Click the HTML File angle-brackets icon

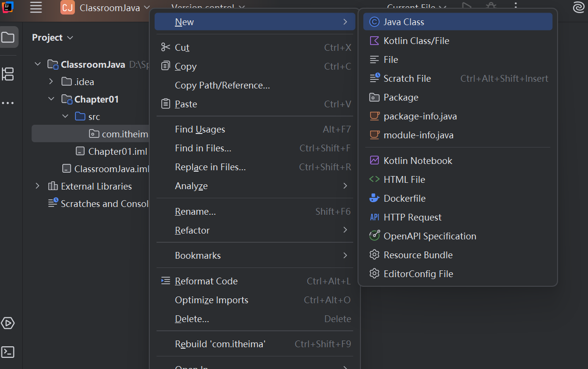pyautogui.click(x=374, y=179)
